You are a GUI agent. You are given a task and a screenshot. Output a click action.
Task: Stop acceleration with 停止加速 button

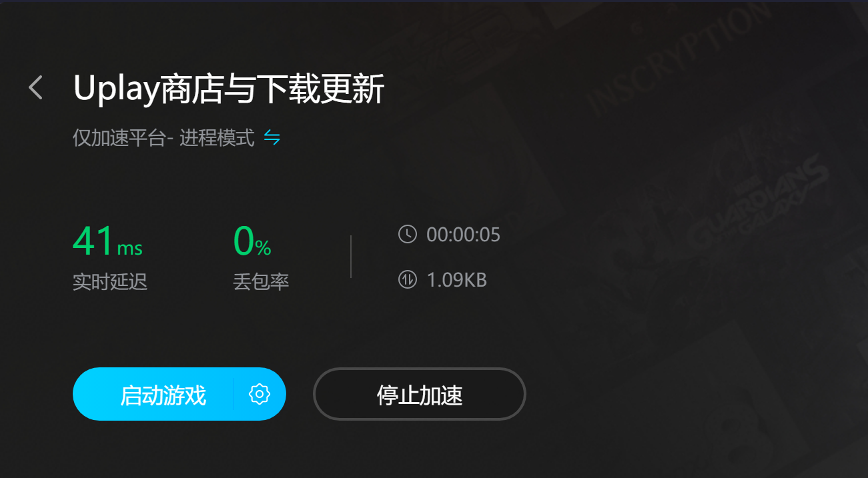420,394
